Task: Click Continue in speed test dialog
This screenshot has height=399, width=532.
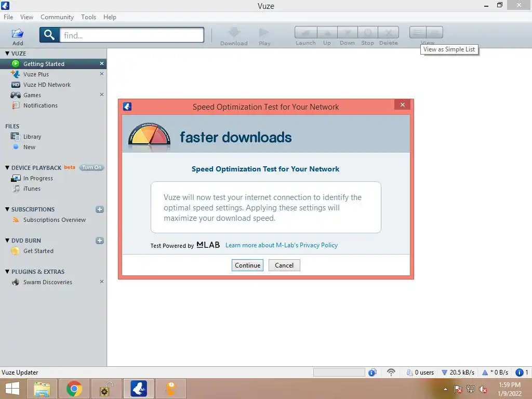Action: pos(248,265)
